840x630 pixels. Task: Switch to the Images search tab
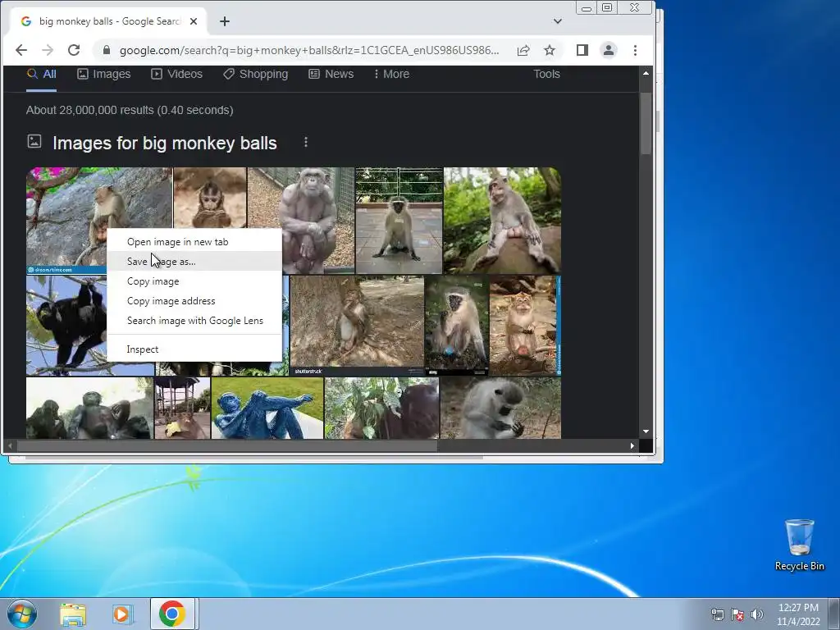(x=104, y=74)
